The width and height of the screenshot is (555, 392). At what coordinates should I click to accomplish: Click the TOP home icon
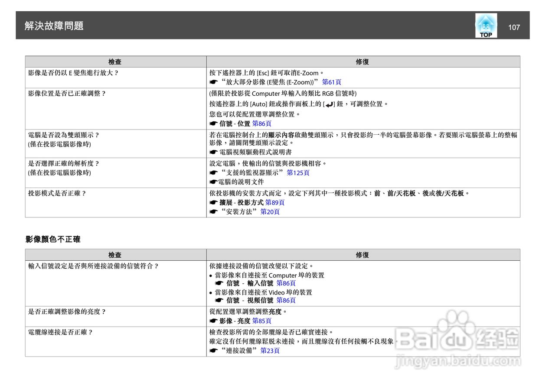pyautogui.click(x=486, y=26)
